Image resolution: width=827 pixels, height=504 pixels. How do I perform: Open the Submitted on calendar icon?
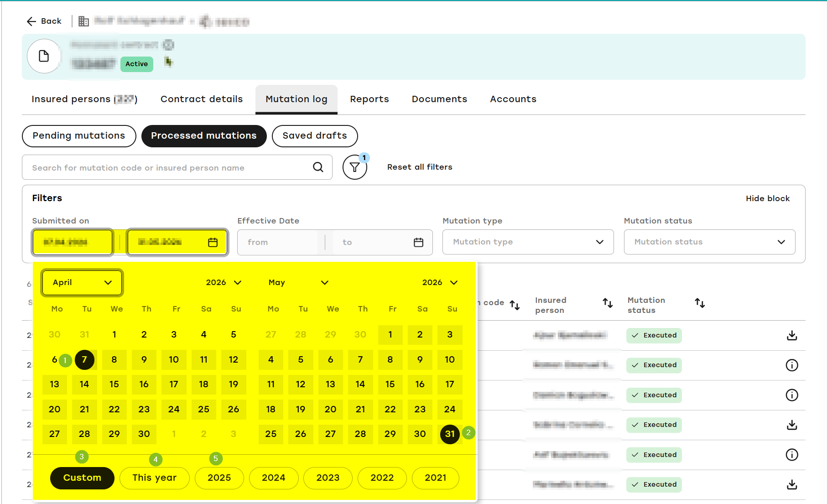coord(213,242)
